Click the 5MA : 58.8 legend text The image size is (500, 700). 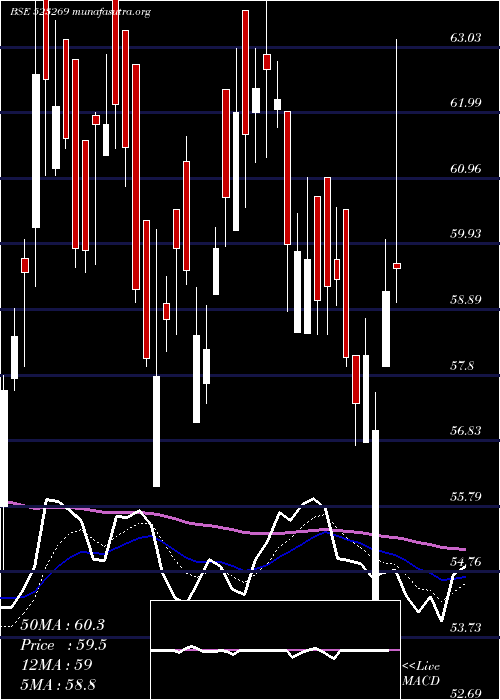(58, 684)
